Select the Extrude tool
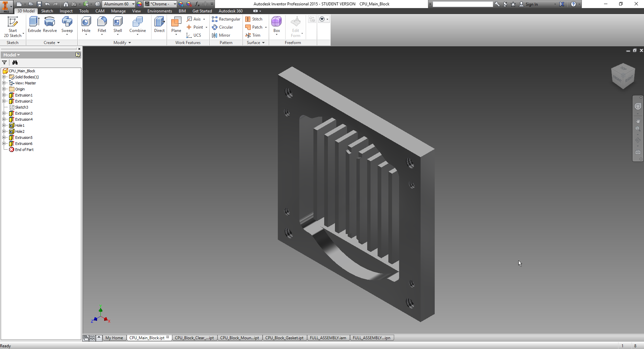This screenshot has height=349, width=644. point(34,25)
